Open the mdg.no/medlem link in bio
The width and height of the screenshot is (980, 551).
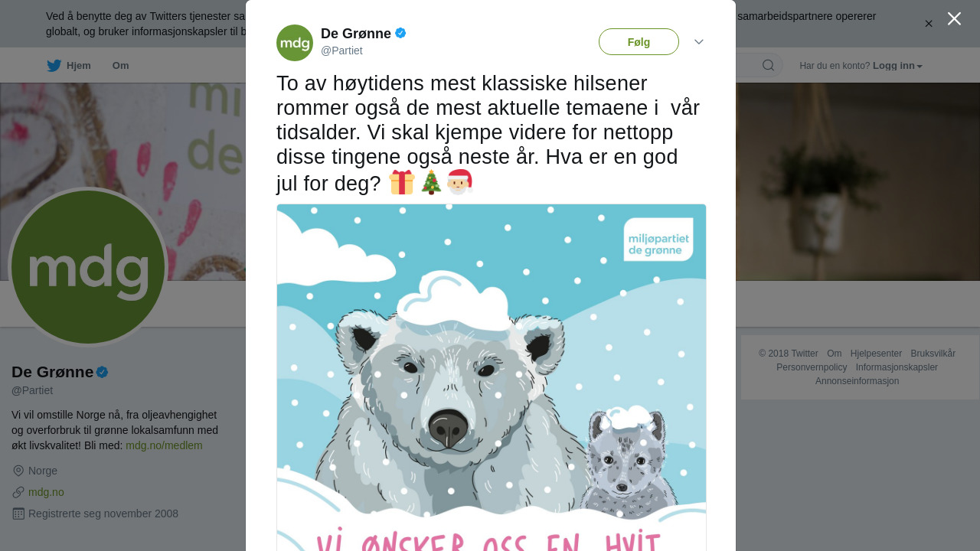click(x=164, y=445)
